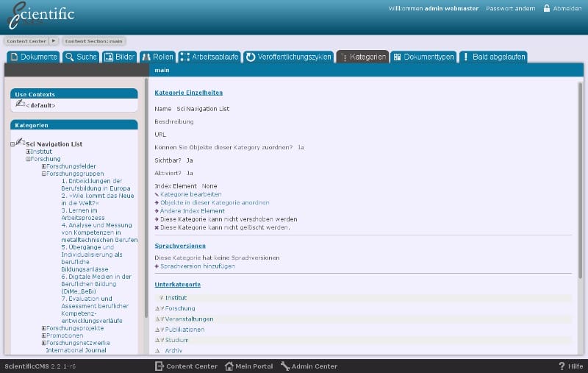Click the Passwort ändern link
The height and width of the screenshot is (373, 588).
point(511,9)
